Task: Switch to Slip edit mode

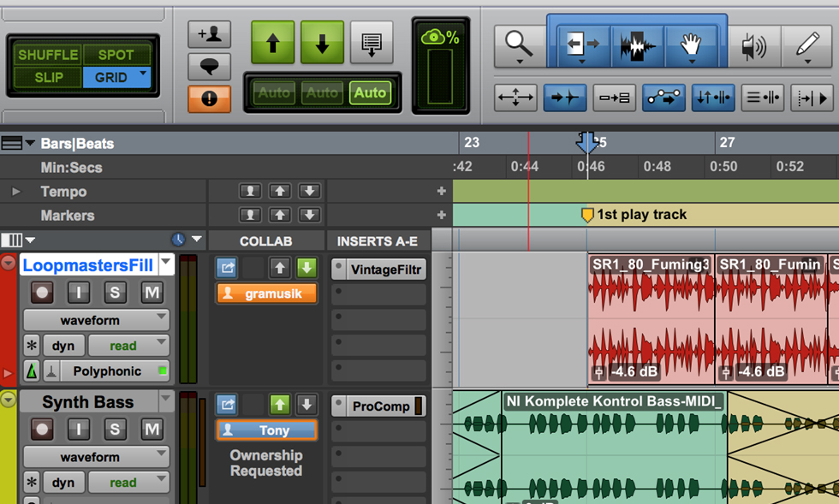Action: click(48, 77)
